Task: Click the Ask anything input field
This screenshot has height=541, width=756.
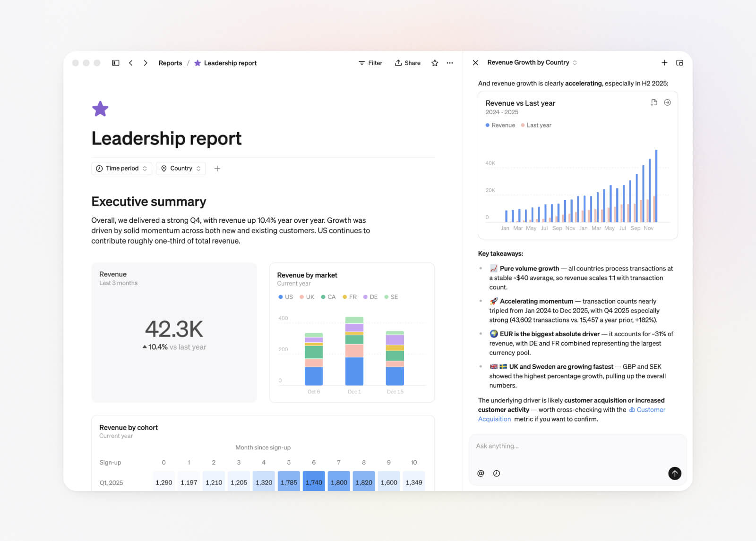Action: tap(576, 446)
